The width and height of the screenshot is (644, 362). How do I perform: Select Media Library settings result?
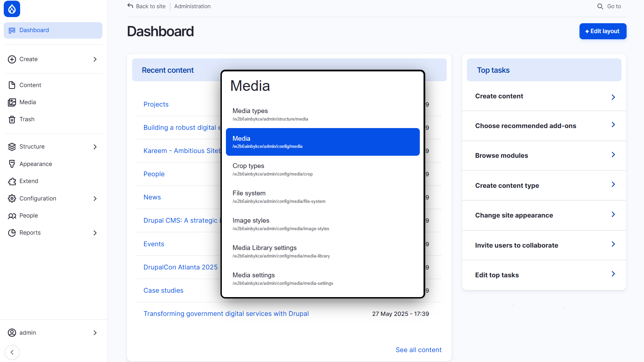323,251
